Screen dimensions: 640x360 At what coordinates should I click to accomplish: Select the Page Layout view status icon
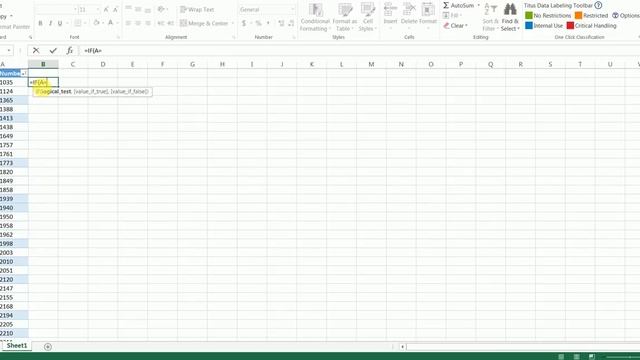coord(576,356)
